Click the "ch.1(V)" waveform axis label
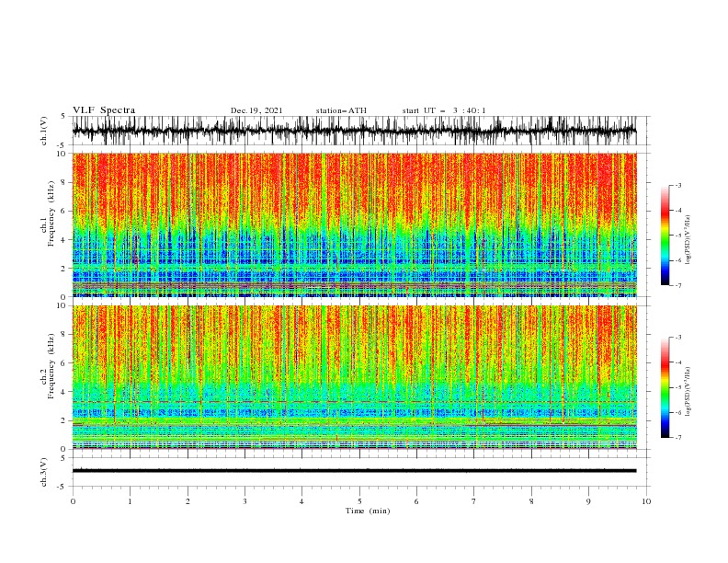The width and height of the screenshot is (728, 563). [44, 131]
